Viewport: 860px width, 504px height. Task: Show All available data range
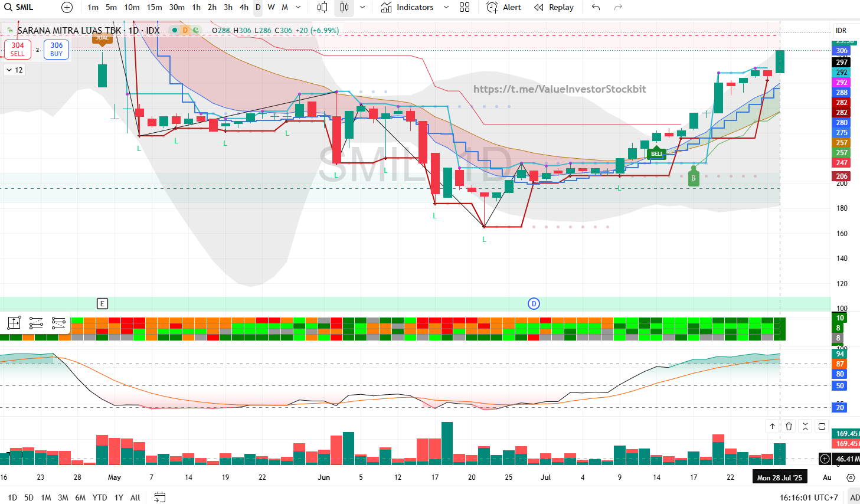[135, 498]
